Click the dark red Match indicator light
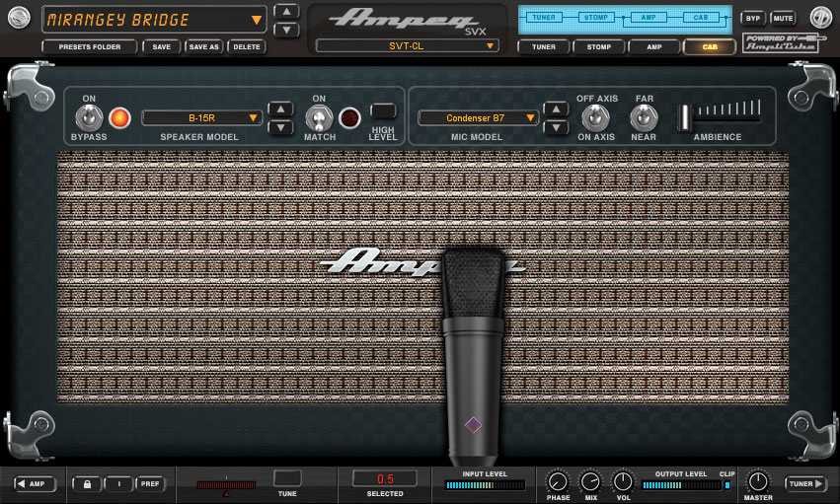The image size is (840, 504). (349, 117)
